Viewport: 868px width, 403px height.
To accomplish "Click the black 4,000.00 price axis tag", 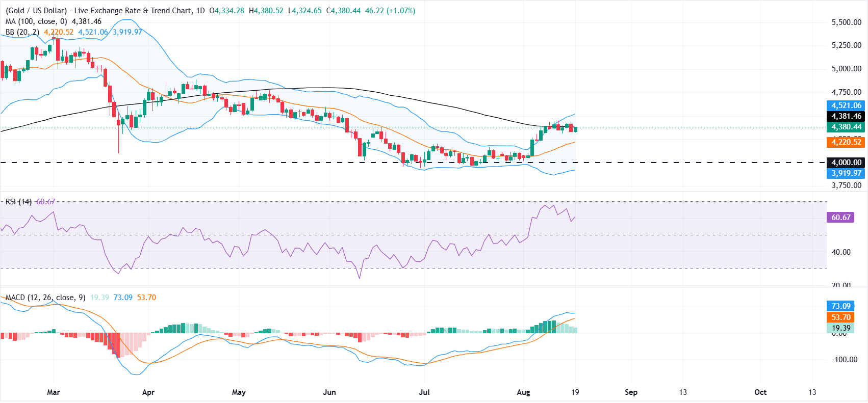I will [846, 163].
